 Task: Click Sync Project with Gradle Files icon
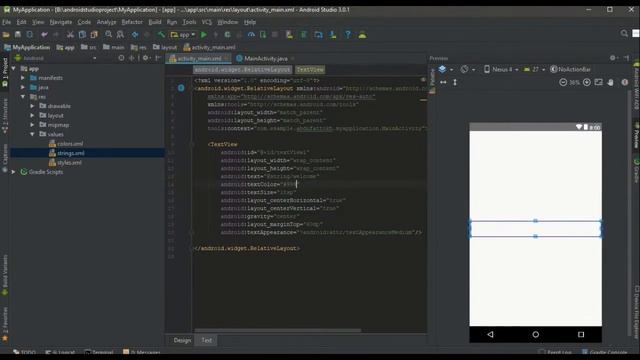click(304, 35)
